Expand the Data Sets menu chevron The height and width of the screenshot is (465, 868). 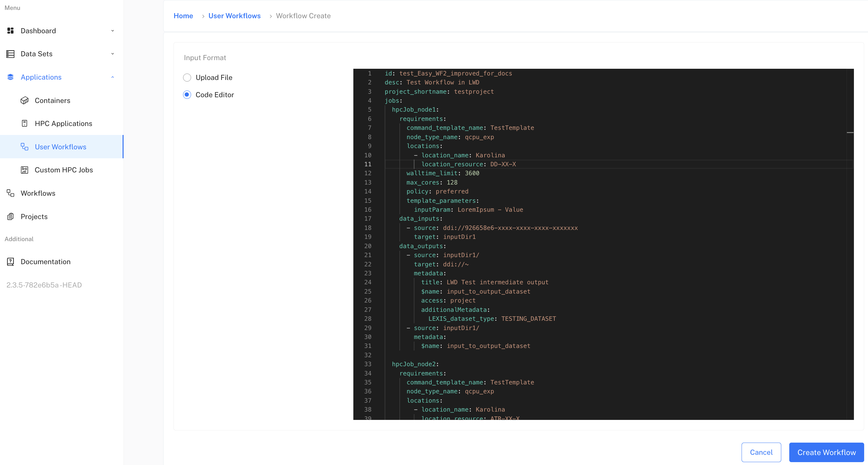113,54
